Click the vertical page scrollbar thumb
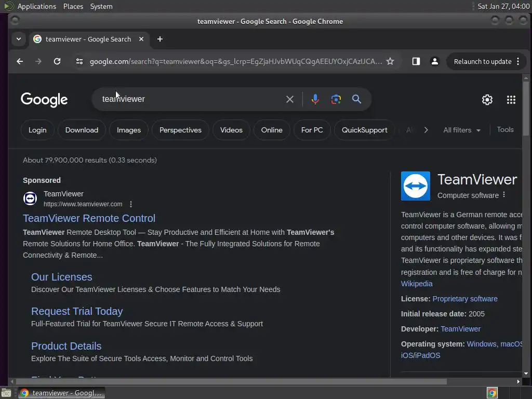The image size is (532, 399). [526, 108]
